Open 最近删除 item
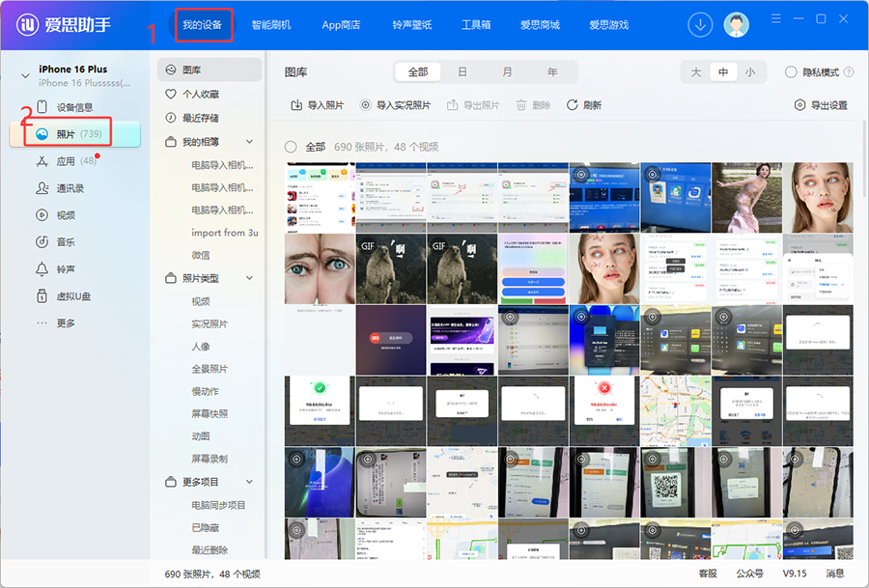Screen dimensions: 869x588 [x=210, y=549]
